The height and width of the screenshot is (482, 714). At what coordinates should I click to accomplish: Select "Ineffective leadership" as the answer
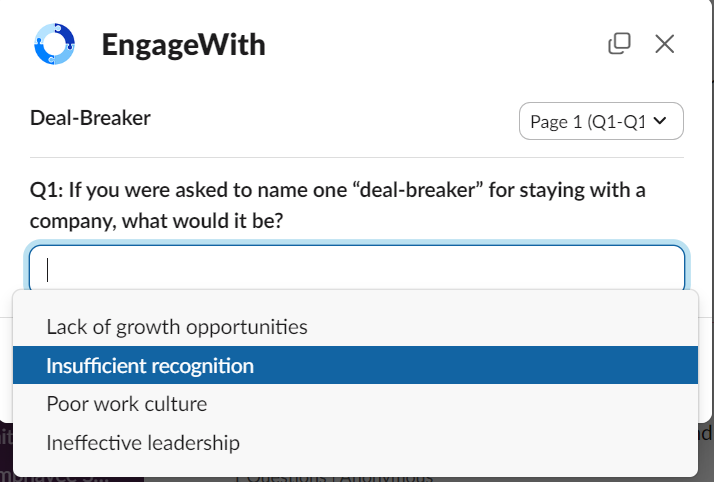(143, 442)
